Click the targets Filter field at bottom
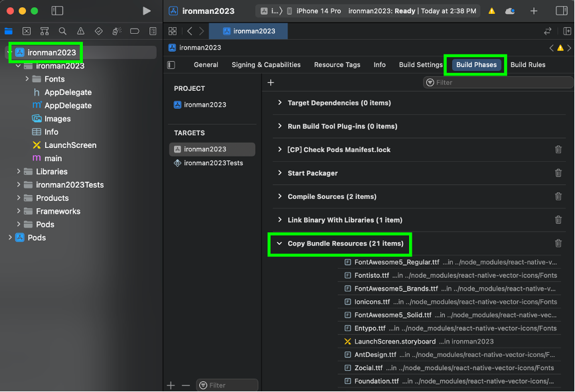Image resolution: width=575 pixels, height=392 pixels. pyautogui.click(x=227, y=385)
